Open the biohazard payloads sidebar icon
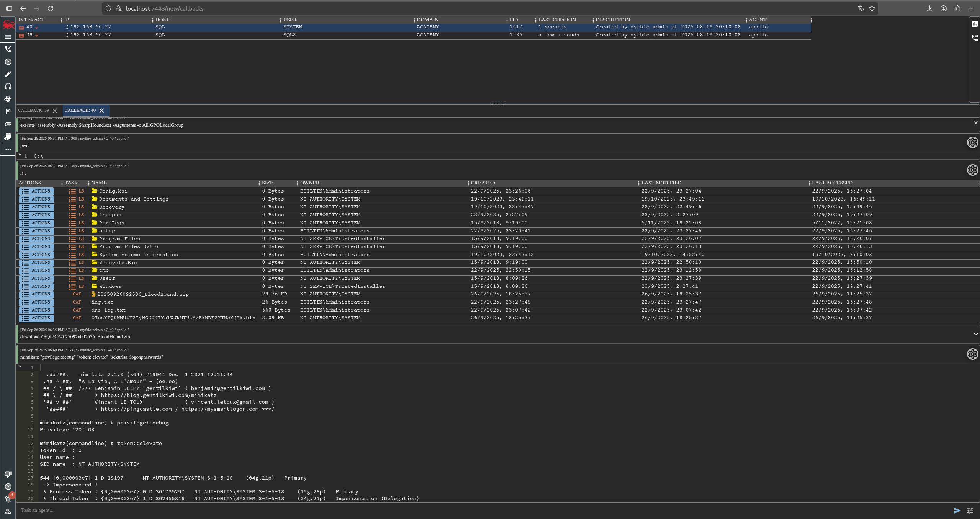 pyautogui.click(x=8, y=99)
